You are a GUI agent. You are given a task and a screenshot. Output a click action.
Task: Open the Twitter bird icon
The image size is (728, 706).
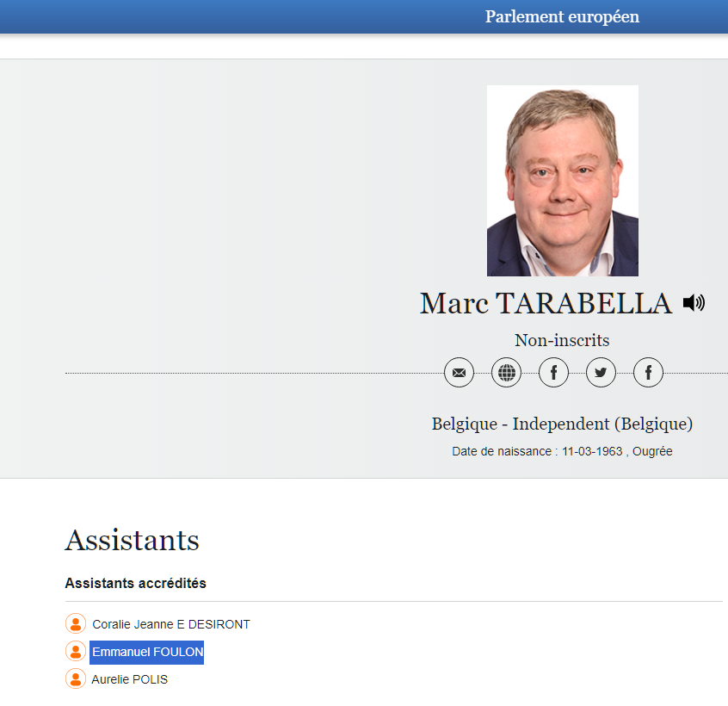pyautogui.click(x=601, y=373)
